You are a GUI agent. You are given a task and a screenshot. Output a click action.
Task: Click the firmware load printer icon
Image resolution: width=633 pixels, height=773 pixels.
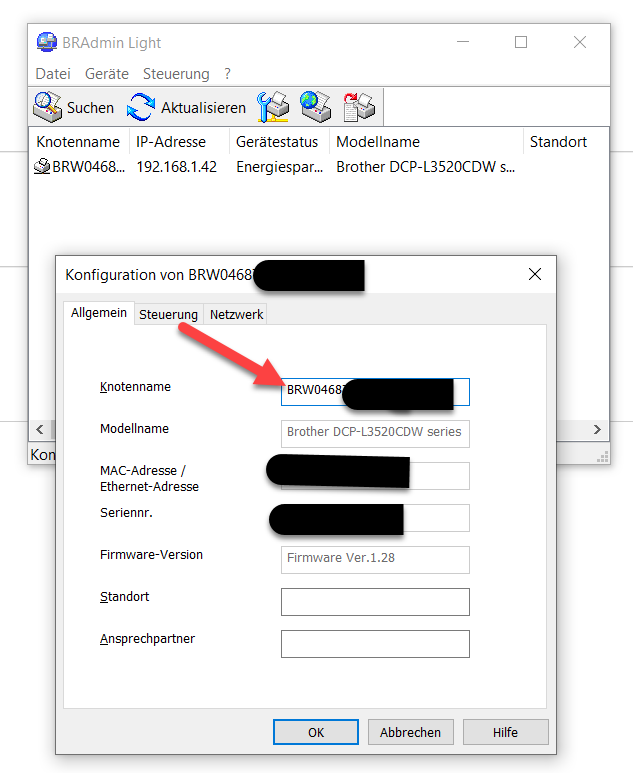[x=359, y=106]
